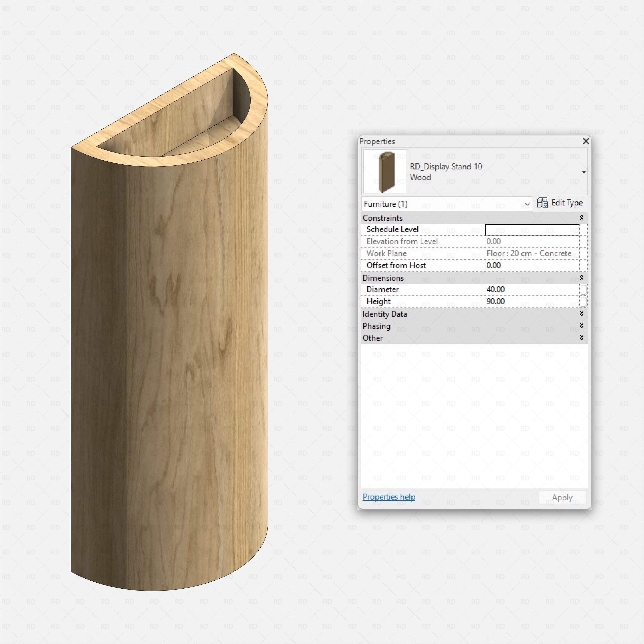Image resolution: width=644 pixels, height=644 pixels.
Task: Click the Diameter associate parameter button
Action: pyautogui.click(x=583, y=290)
